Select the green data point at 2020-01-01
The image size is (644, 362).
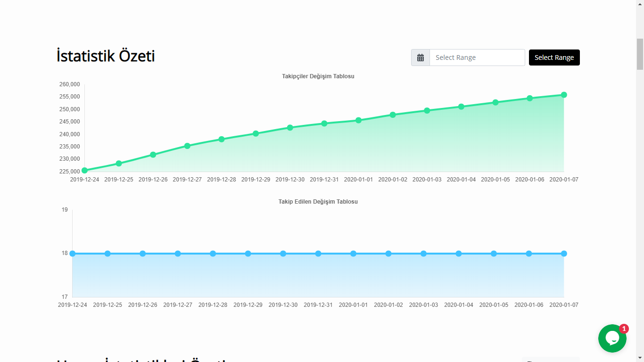coord(359,120)
